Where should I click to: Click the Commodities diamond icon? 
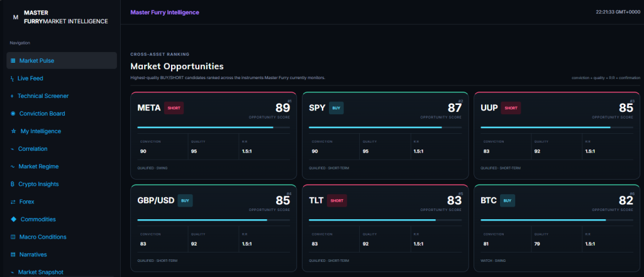14,220
